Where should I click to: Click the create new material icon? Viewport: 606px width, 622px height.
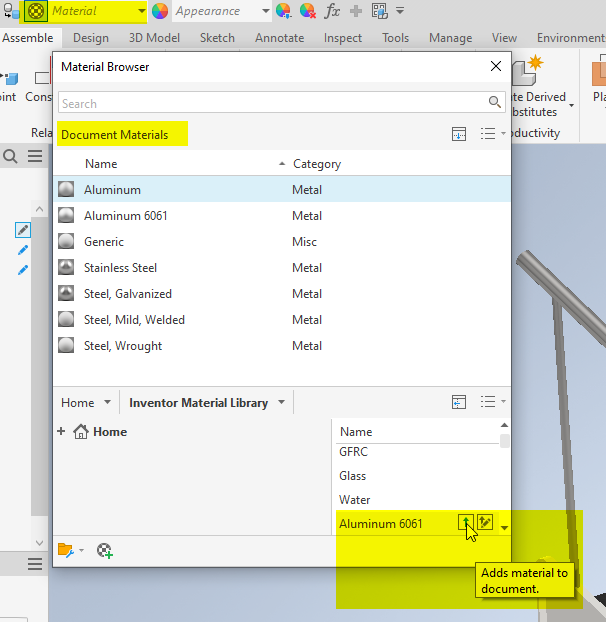point(105,550)
